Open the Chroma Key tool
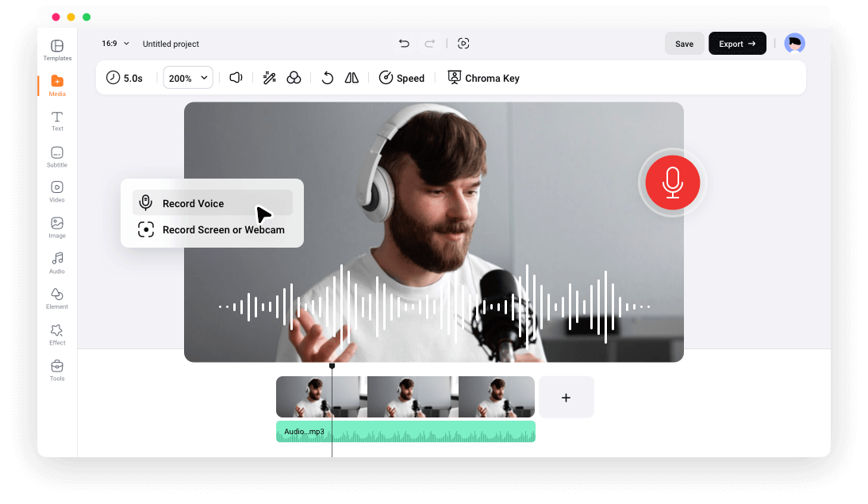Image resolution: width=868 pixels, height=504 pixels. [483, 78]
